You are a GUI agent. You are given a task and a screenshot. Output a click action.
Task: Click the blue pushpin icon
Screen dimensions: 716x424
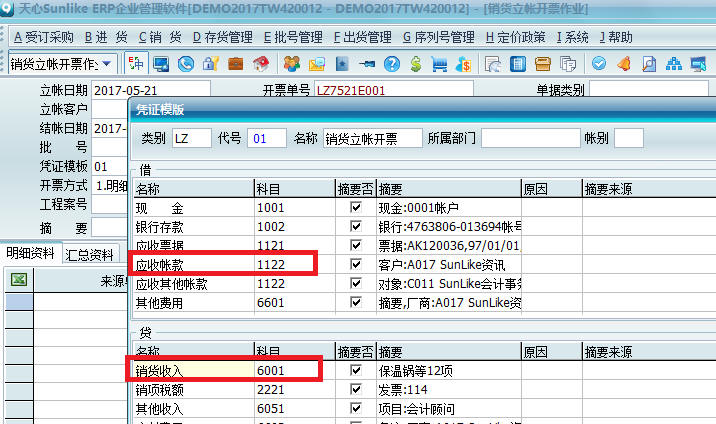point(367,64)
